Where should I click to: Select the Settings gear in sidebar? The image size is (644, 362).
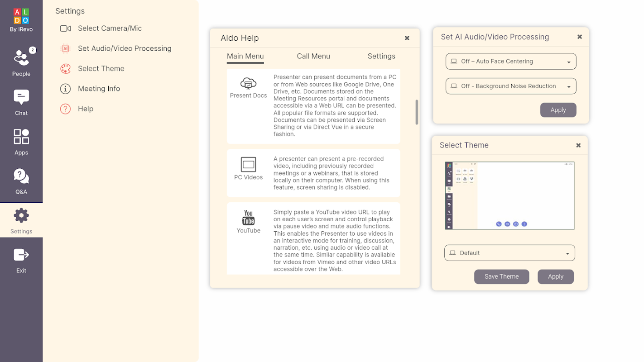pyautogui.click(x=21, y=220)
